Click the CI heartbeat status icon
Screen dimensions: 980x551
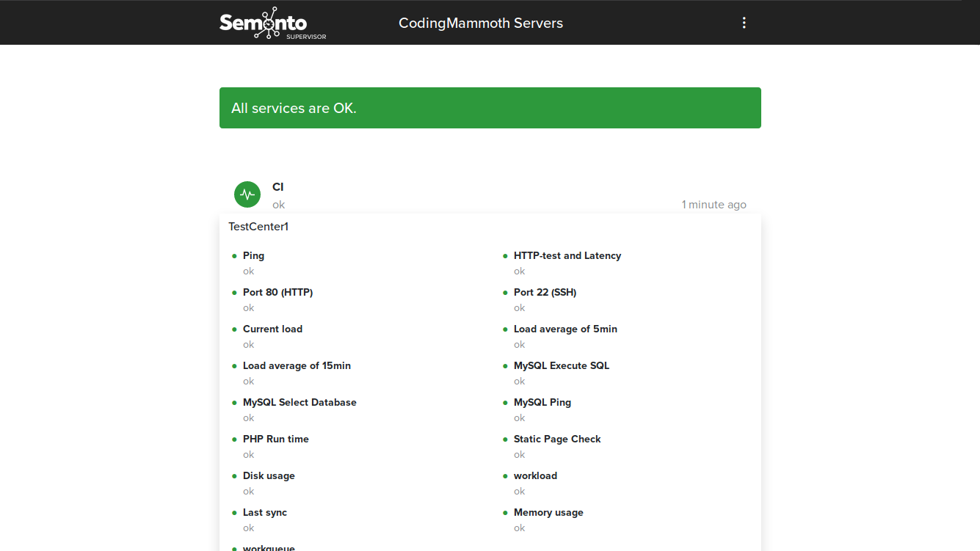tap(247, 194)
